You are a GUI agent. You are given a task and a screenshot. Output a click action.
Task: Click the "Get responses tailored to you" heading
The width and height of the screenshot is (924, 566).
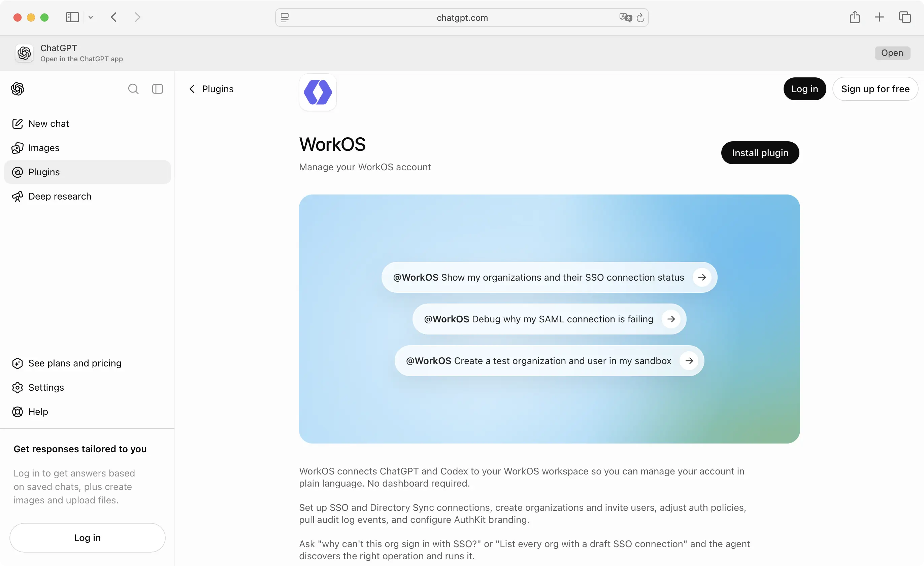80,449
